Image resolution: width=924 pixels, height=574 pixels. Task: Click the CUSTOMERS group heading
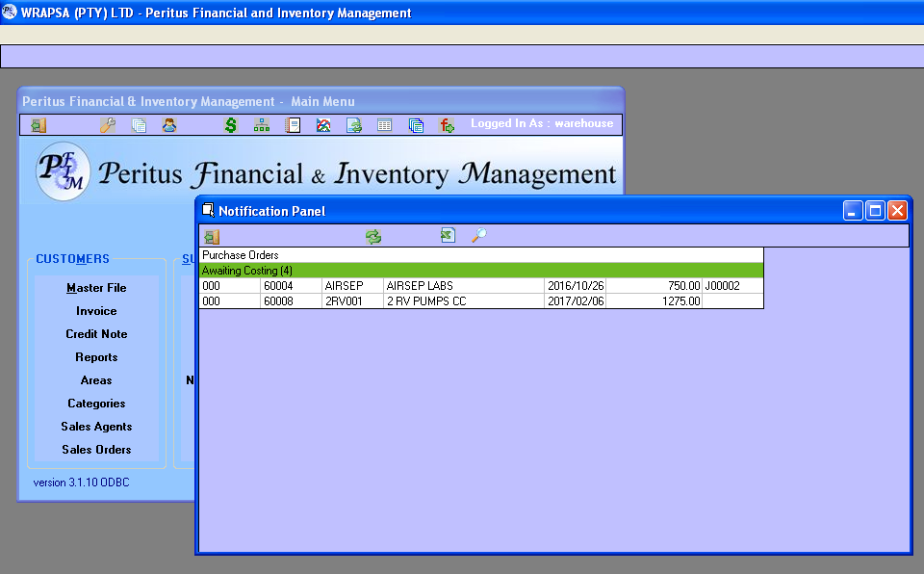(72, 259)
